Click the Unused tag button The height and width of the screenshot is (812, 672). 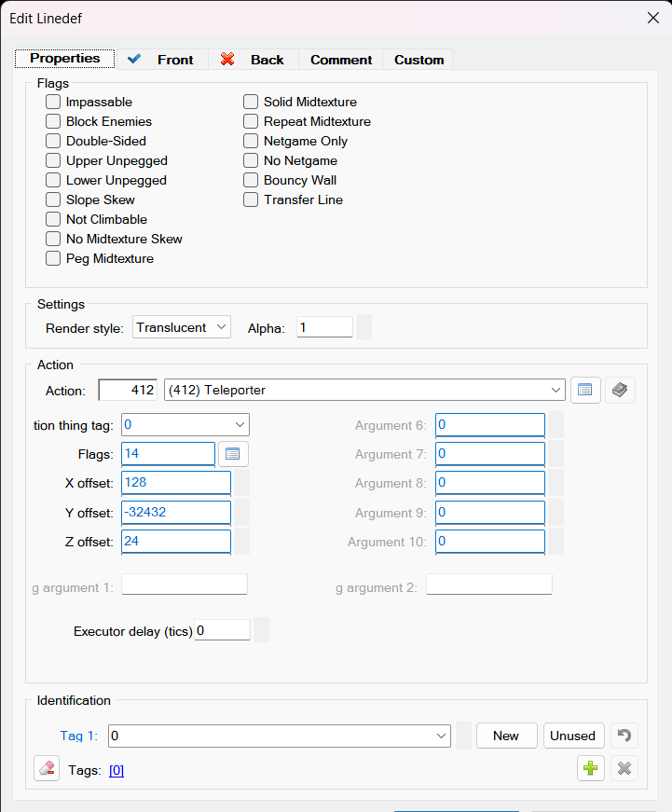click(x=573, y=736)
